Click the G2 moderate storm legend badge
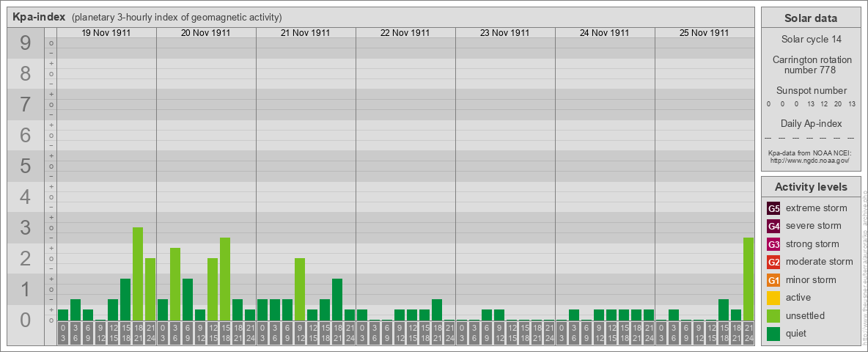The width and height of the screenshot is (868, 352). (x=773, y=262)
